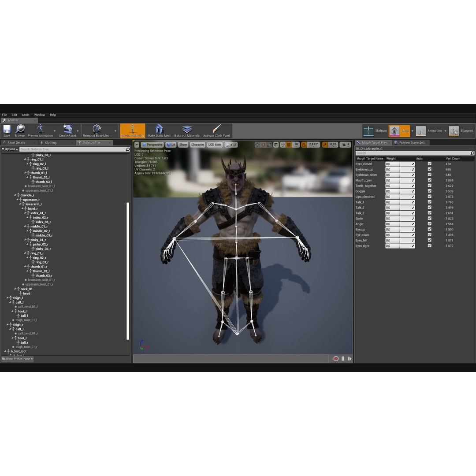Open Preview Animation dropdown arrow
476x476 pixels.
pos(55,131)
